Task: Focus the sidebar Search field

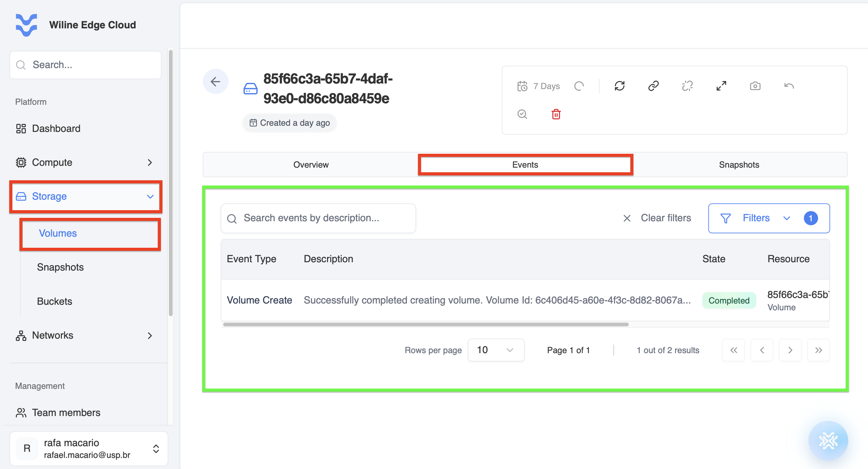Action: 86,65
